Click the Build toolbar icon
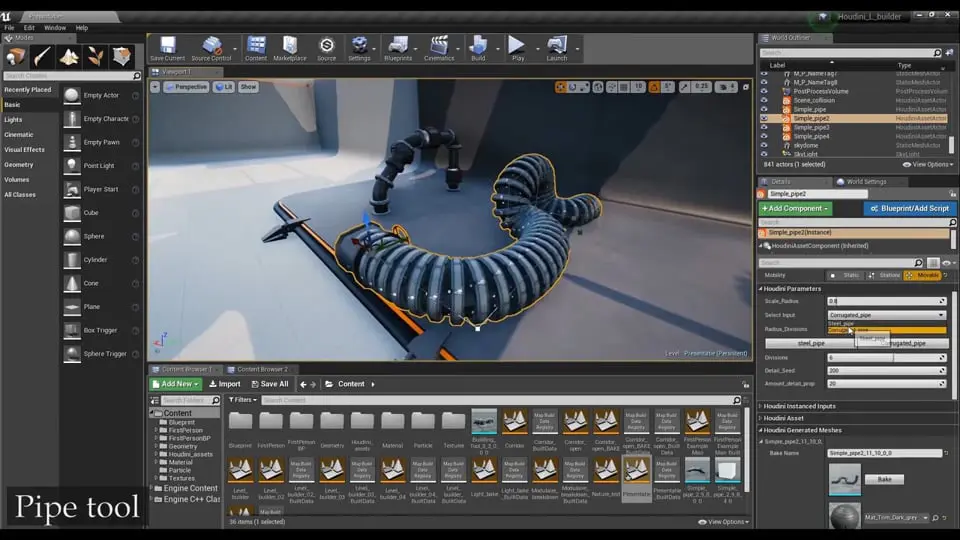The image size is (960, 540). tap(478, 48)
